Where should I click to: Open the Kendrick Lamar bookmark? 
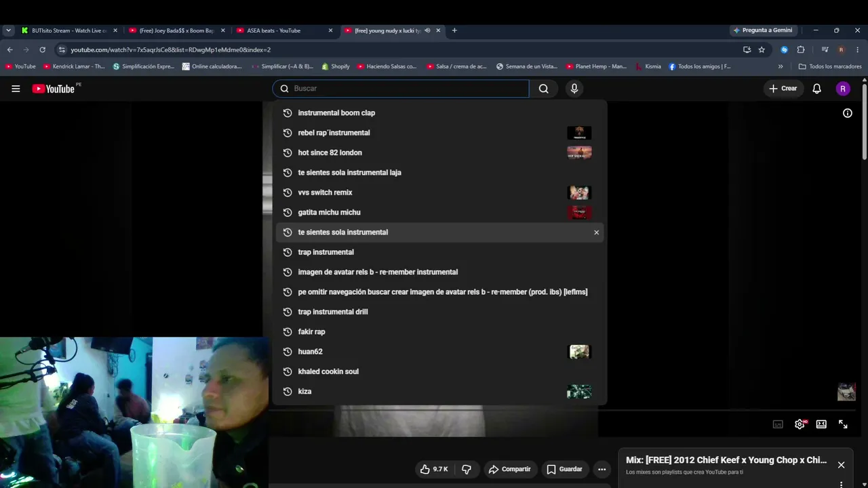click(74, 66)
